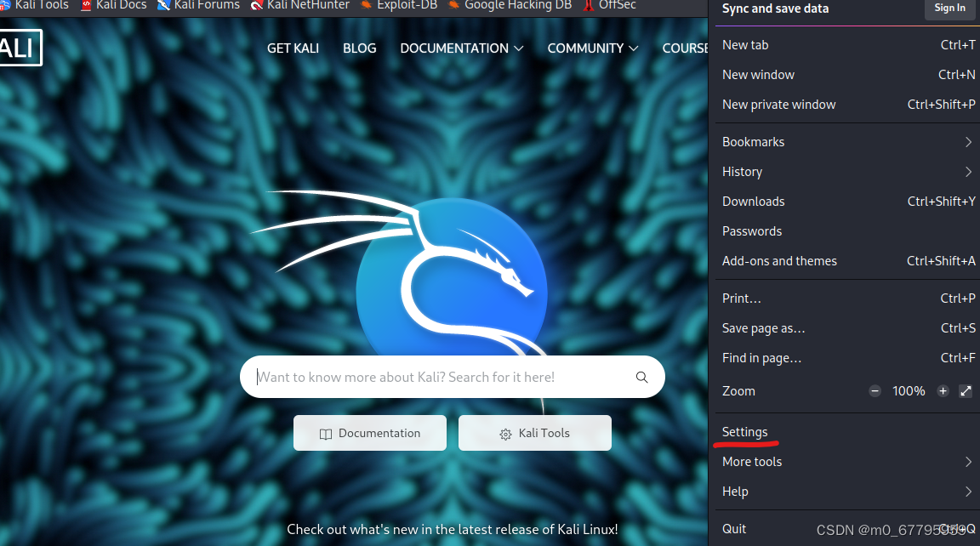980x546 pixels.
Task: Open a New private window
Action: point(847,105)
